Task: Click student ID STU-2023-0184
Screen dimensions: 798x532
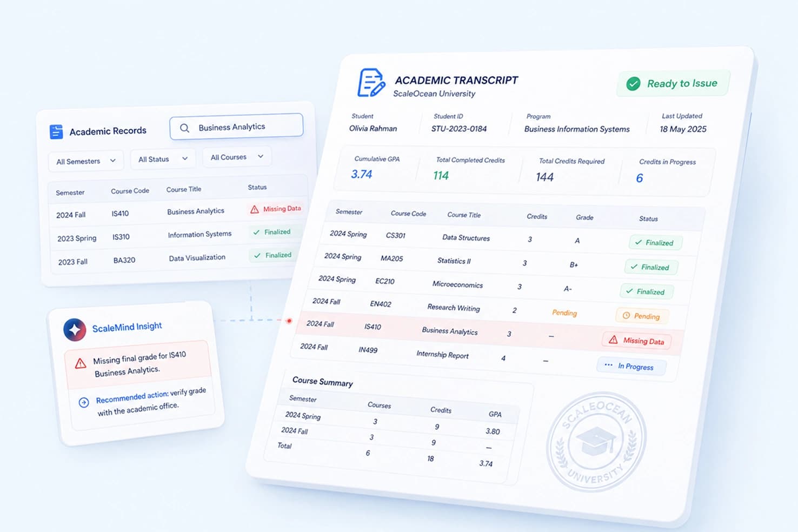Action: (x=459, y=129)
